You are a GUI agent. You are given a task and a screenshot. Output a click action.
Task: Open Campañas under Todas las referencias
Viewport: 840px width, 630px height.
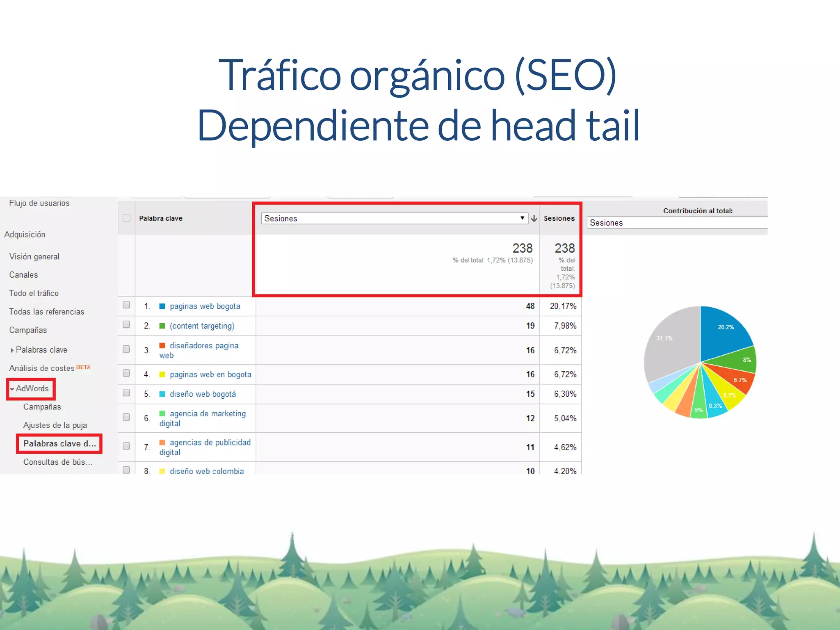point(28,330)
